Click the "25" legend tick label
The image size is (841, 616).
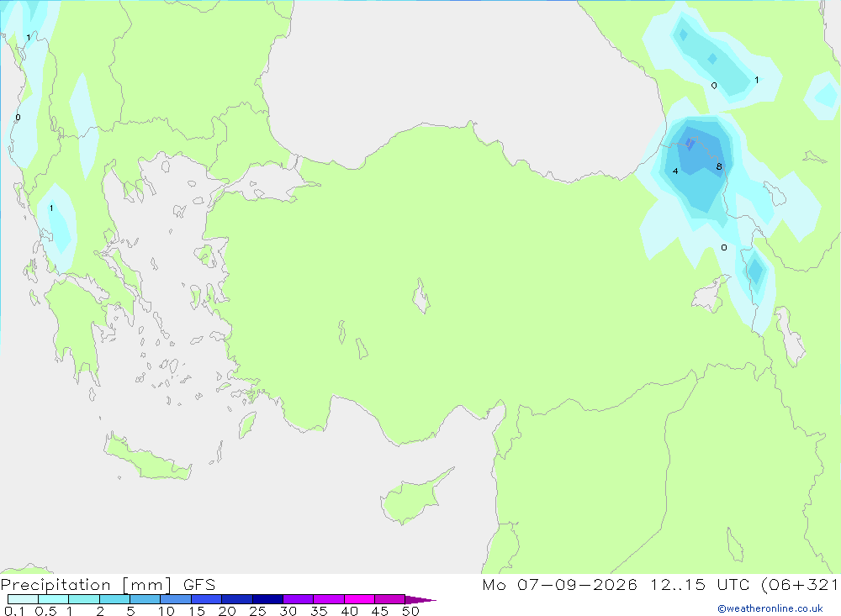257,611
